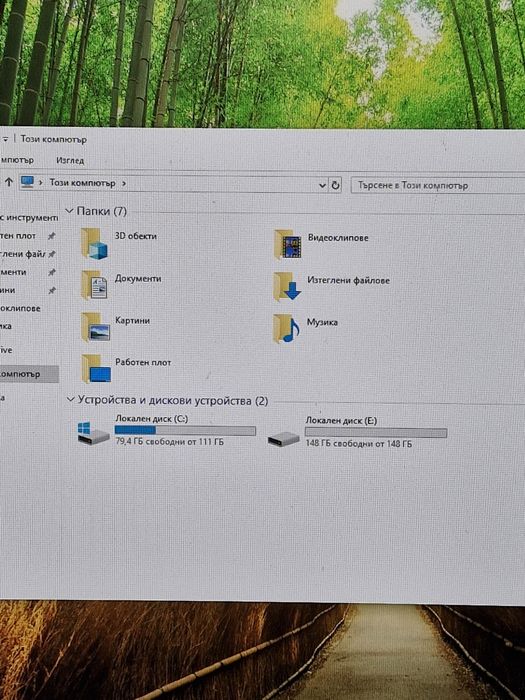525x700 pixels.
Task: Select sidebar item 'теглени файл'
Action: click(x=22, y=254)
